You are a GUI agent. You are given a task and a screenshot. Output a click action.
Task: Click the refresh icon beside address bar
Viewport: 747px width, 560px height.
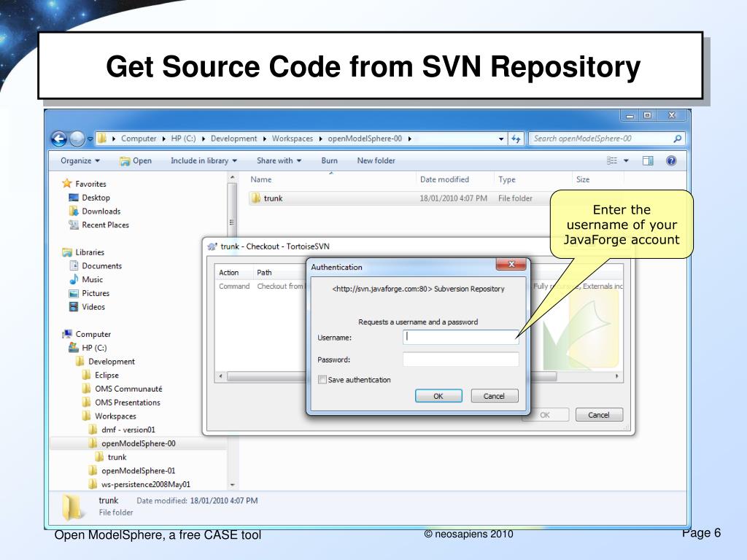point(516,139)
